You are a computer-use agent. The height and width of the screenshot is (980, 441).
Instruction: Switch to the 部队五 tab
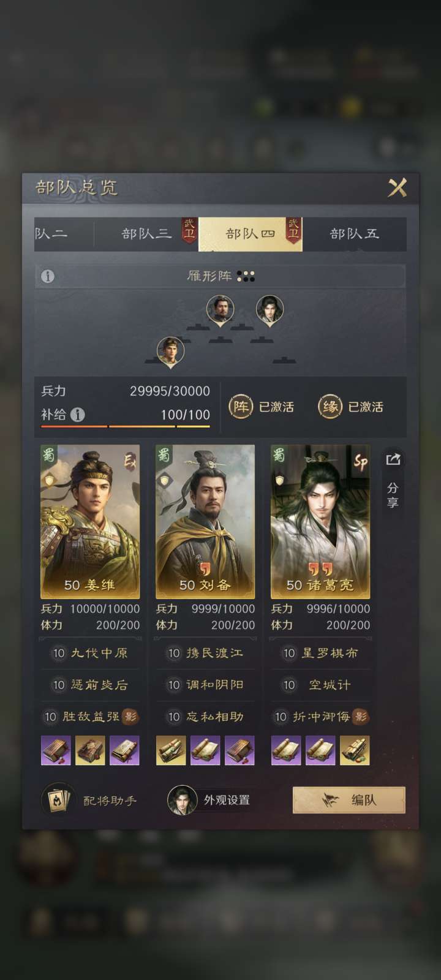355,233
